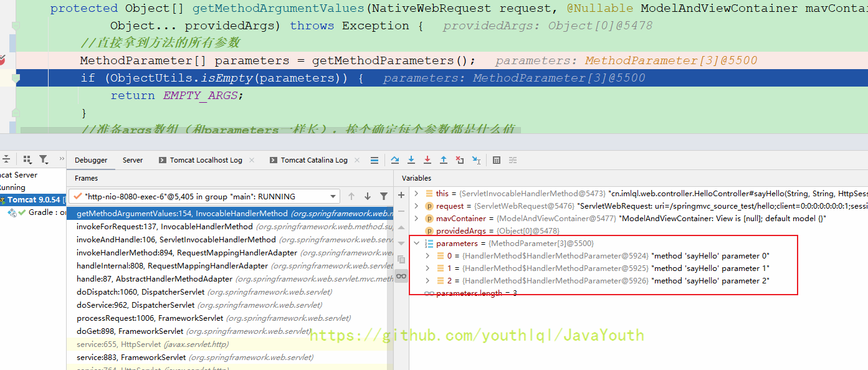Click the plus icon to add watch
This screenshot has height=370, width=868.
click(x=401, y=196)
